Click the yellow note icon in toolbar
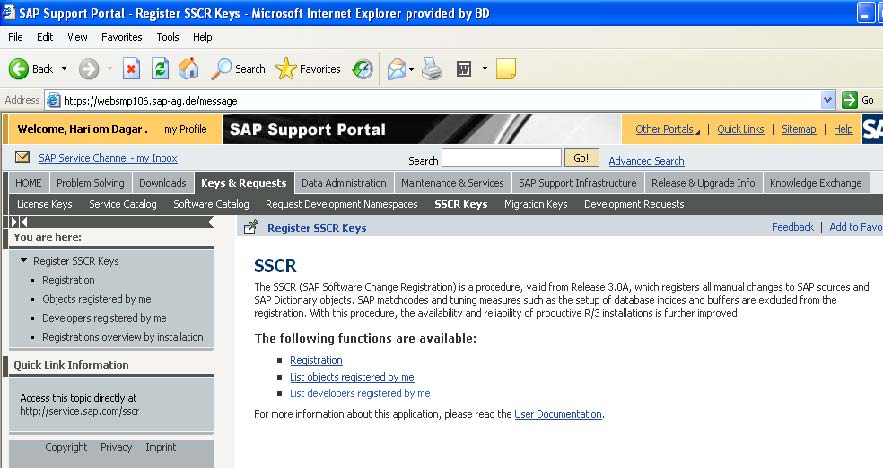The height and width of the screenshot is (468, 883). click(x=506, y=69)
